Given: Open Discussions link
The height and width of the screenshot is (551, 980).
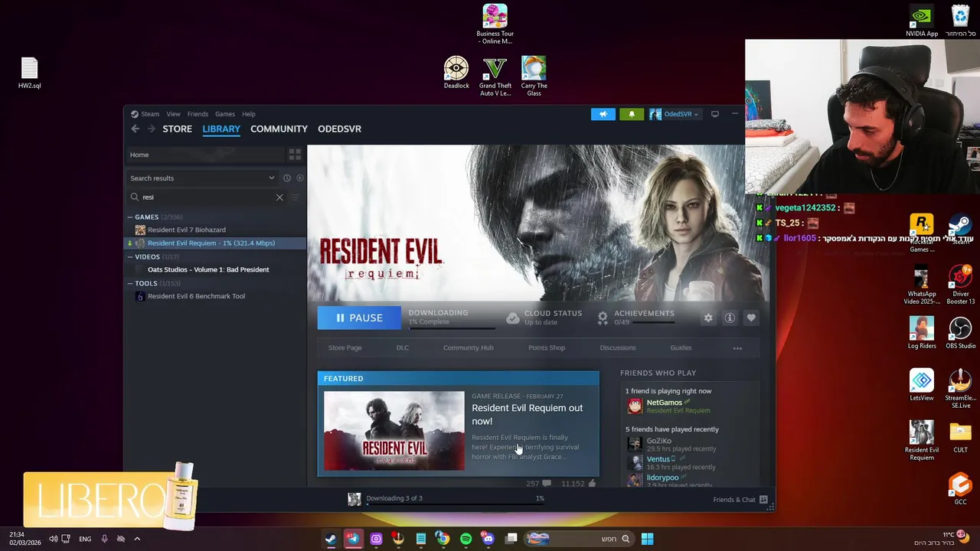Looking at the screenshot, I should tap(618, 348).
